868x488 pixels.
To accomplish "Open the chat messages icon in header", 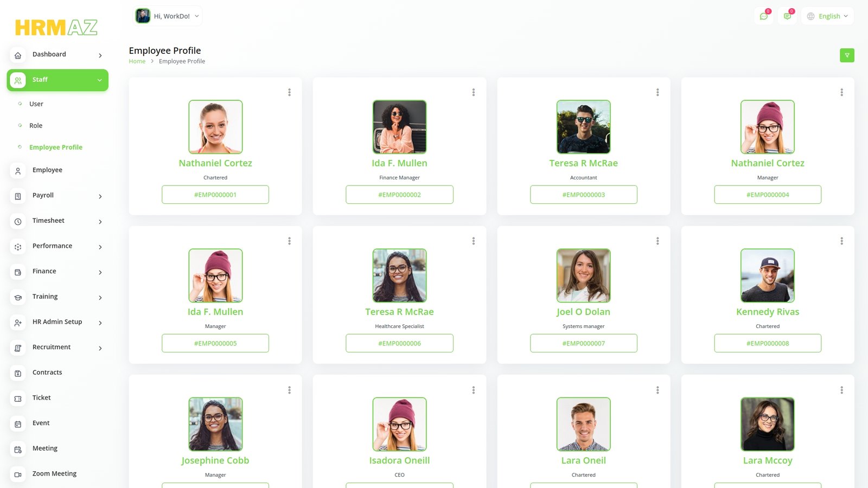I will pyautogui.click(x=764, y=16).
